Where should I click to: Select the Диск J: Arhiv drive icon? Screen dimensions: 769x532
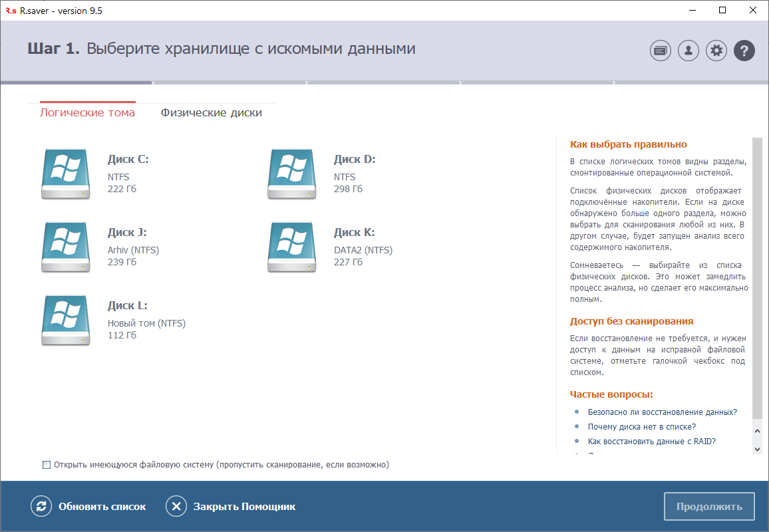coord(66,247)
